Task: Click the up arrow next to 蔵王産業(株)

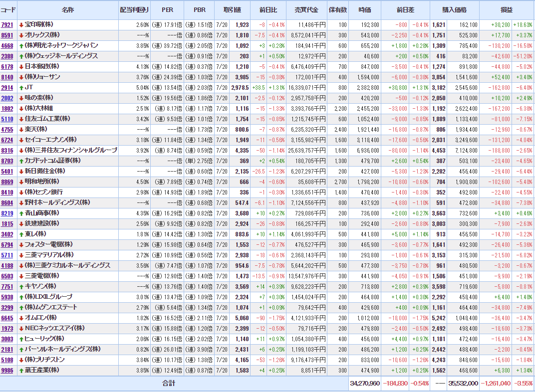Action: (21, 370)
